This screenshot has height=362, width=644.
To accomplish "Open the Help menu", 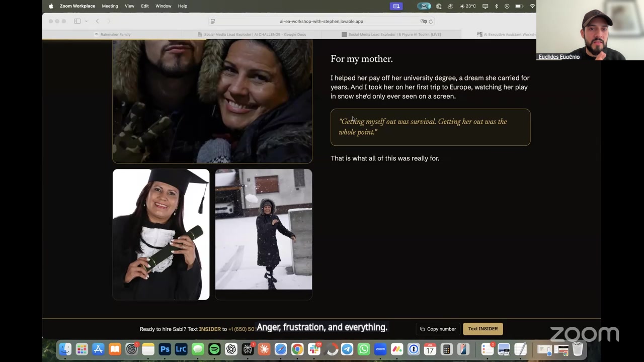I will (x=183, y=6).
